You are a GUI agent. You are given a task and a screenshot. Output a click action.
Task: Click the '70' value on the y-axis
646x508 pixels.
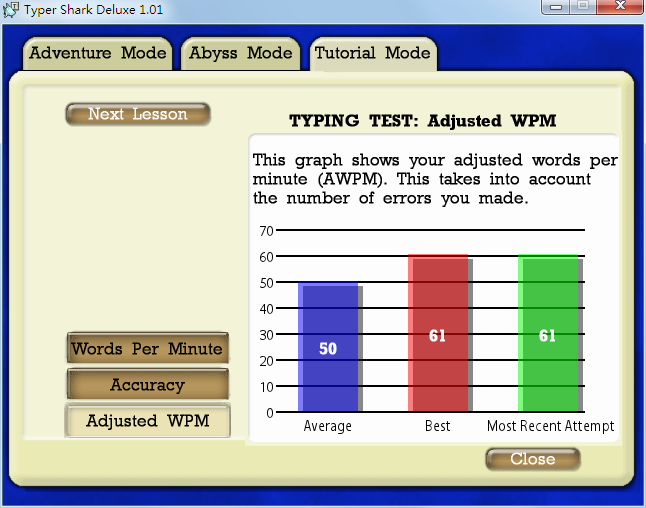266,231
